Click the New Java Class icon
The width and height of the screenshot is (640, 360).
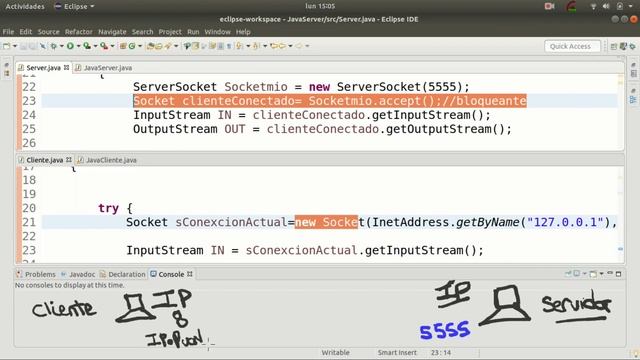coord(132,46)
